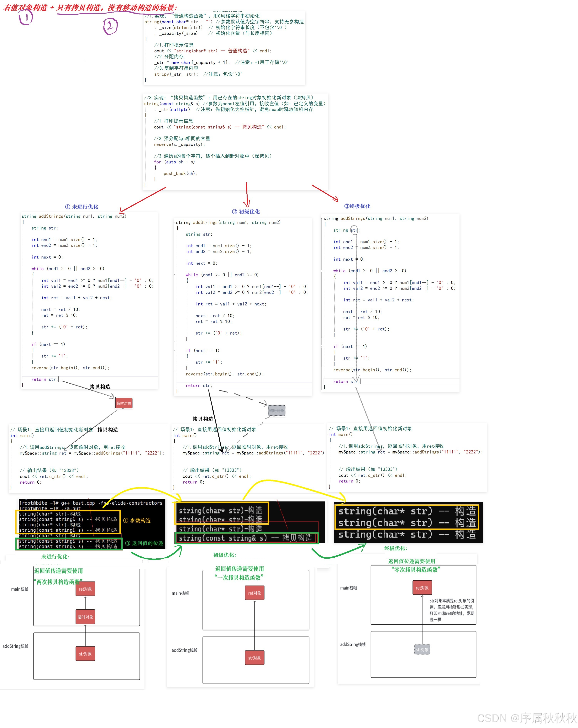Collapse addStrings function fold in 初级优化 code

(x=174, y=223)
